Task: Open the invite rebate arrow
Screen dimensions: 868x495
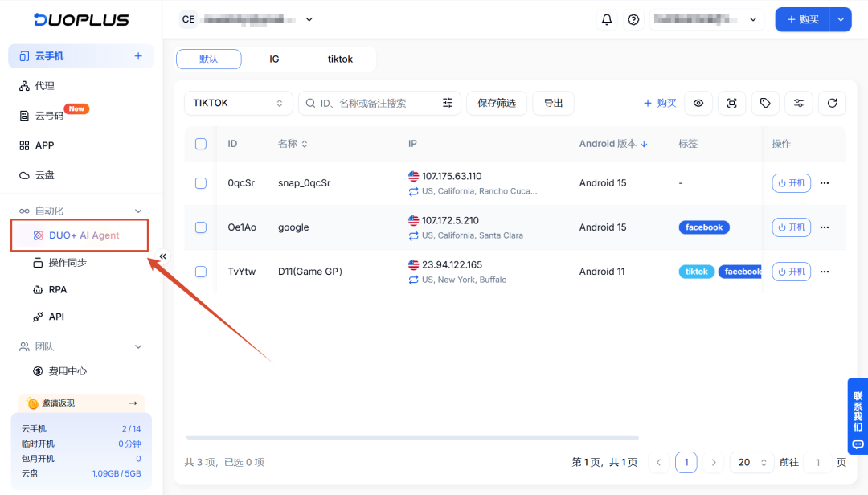Action: [x=133, y=403]
